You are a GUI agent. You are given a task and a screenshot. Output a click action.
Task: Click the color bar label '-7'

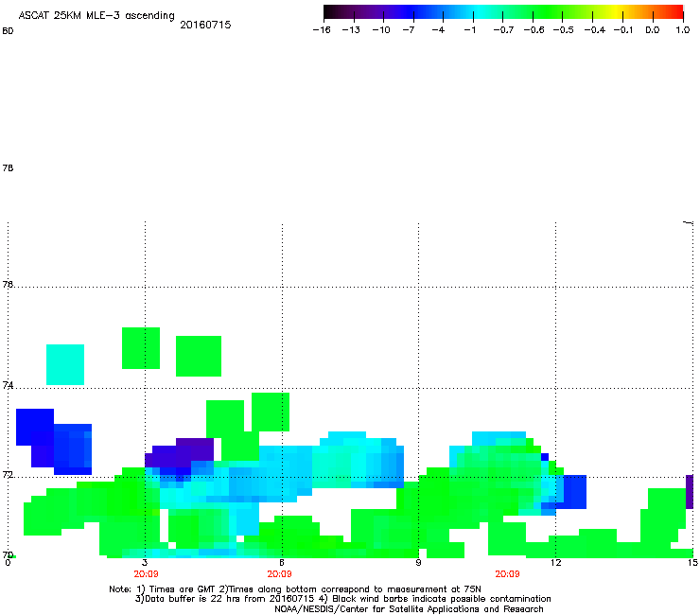(x=409, y=30)
